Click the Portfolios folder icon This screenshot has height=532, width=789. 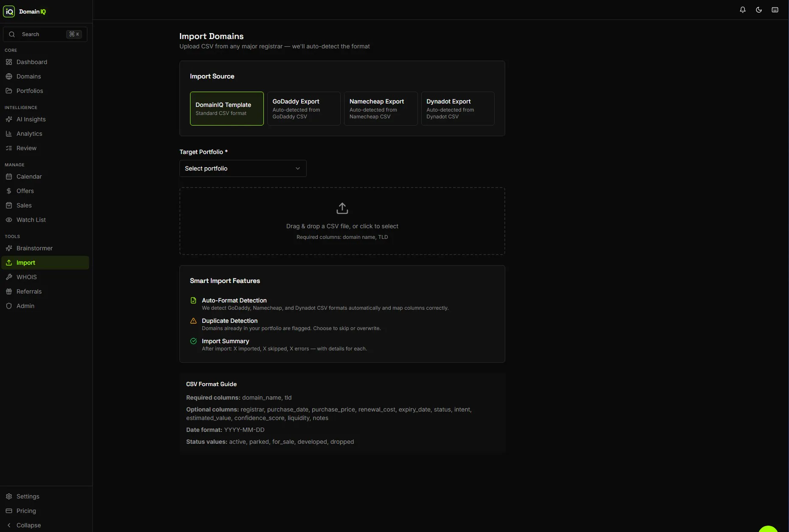(x=9, y=91)
